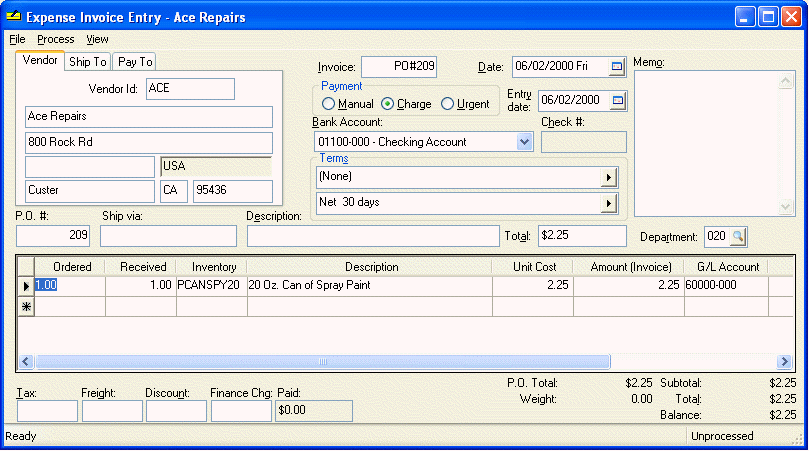
Task: Open the Date calendar picker icon
Action: pos(617,67)
